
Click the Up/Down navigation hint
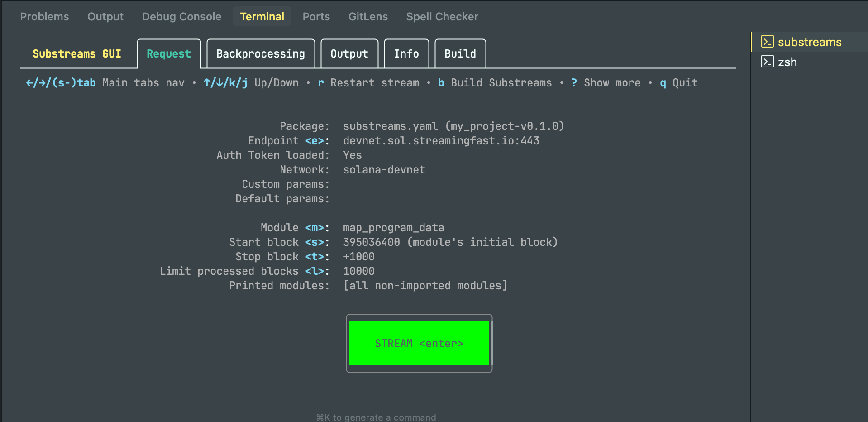point(251,83)
